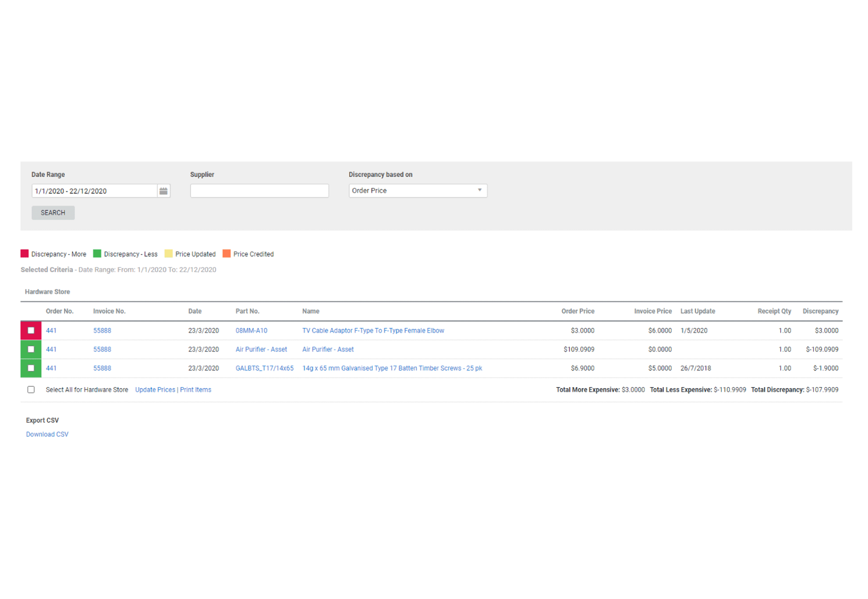Open 14g x 65 mm Galvanised Screws name
The image size is (868, 599).
[x=392, y=368]
